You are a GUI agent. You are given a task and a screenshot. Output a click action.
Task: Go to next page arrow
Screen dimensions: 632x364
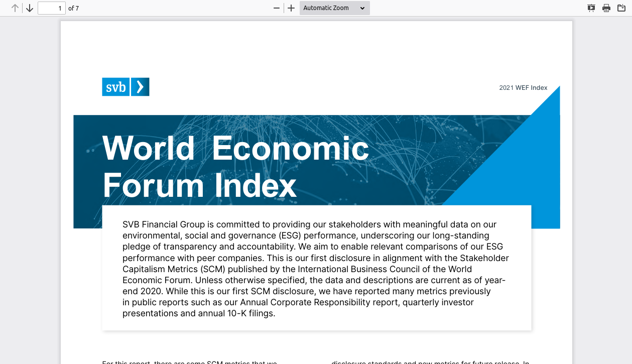(30, 8)
